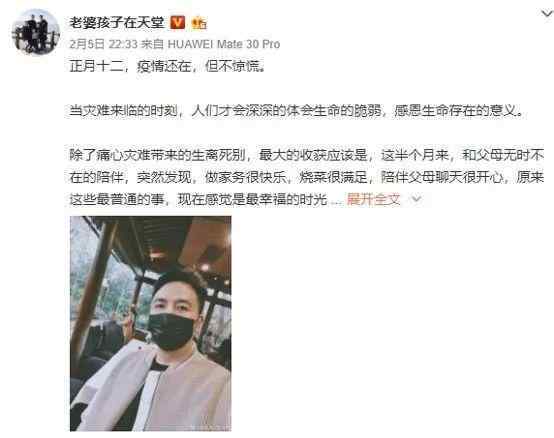Click the small chevron after 展开全文
The height and width of the screenshot is (438, 554).
pyautogui.click(x=417, y=199)
